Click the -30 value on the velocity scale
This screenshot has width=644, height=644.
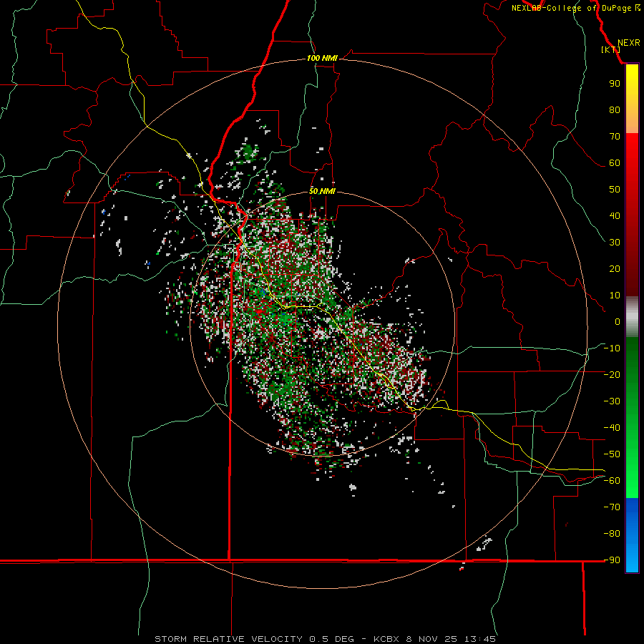pos(612,401)
